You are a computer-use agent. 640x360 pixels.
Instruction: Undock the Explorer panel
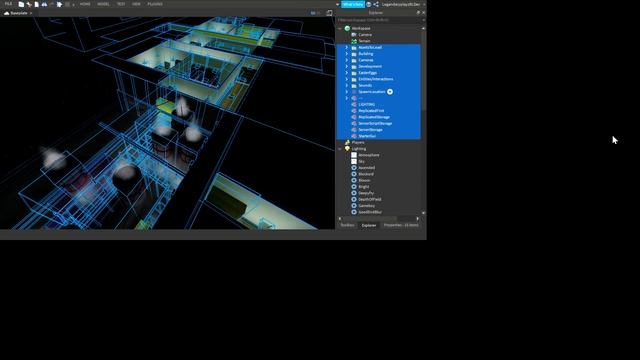click(418, 13)
